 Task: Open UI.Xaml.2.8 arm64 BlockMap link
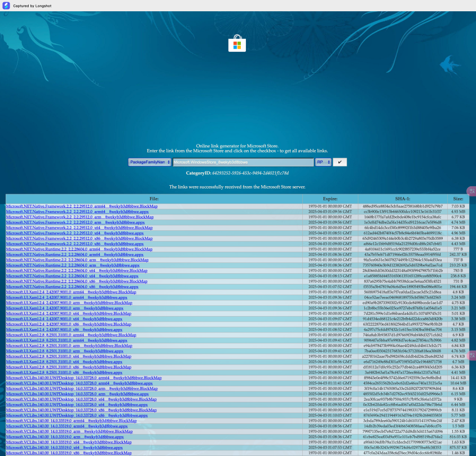pyautogui.click(x=71, y=335)
